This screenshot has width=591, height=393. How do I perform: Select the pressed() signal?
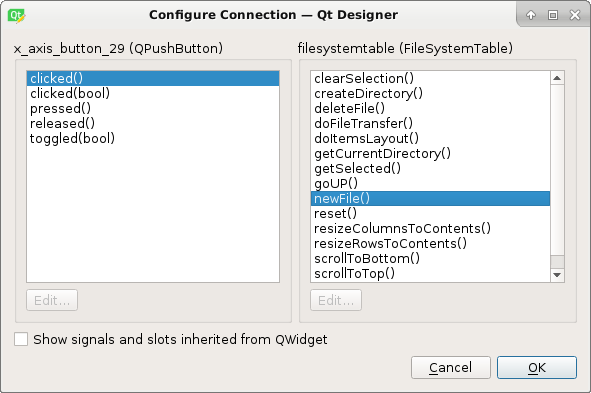(x=153, y=109)
